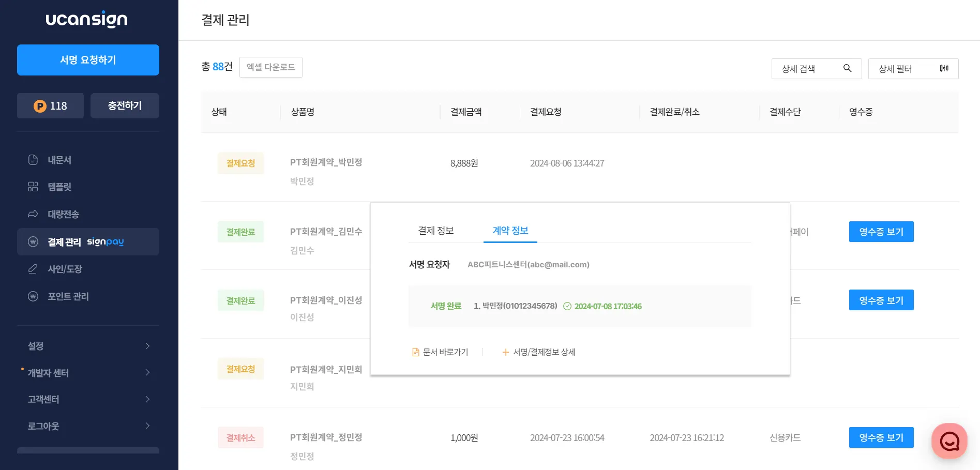Click the 결제요청 status badge for 박민정
980x470 pixels.
point(241,163)
